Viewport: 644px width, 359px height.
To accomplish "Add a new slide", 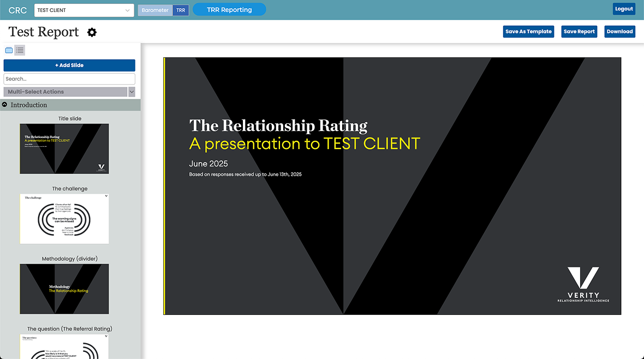I will [x=69, y=65].
